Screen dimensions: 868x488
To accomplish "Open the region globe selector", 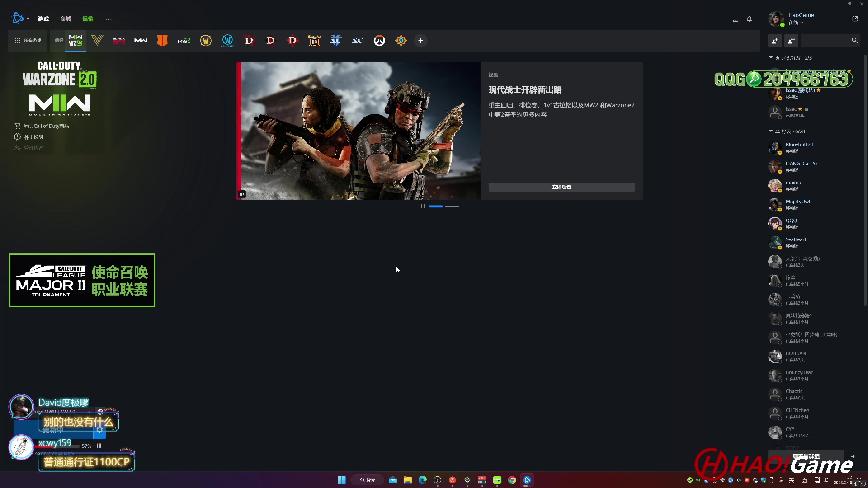I will click(x=100, y=412).
